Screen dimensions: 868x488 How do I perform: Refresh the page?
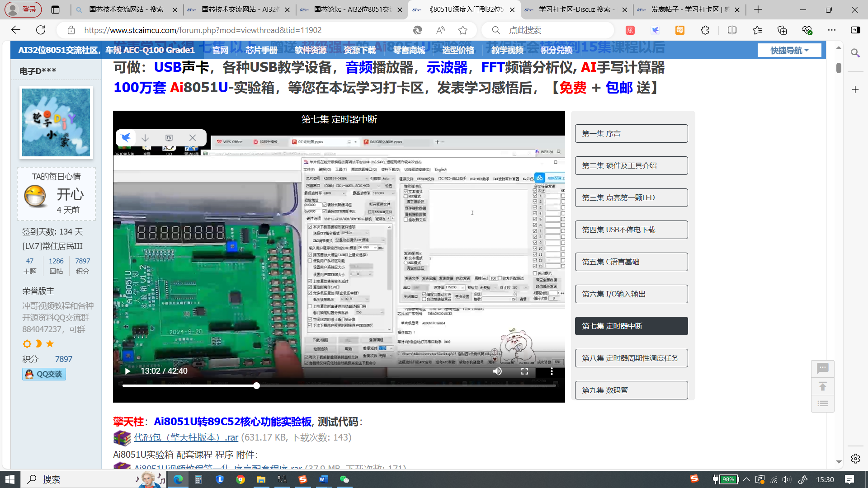(x=41, y=30)
